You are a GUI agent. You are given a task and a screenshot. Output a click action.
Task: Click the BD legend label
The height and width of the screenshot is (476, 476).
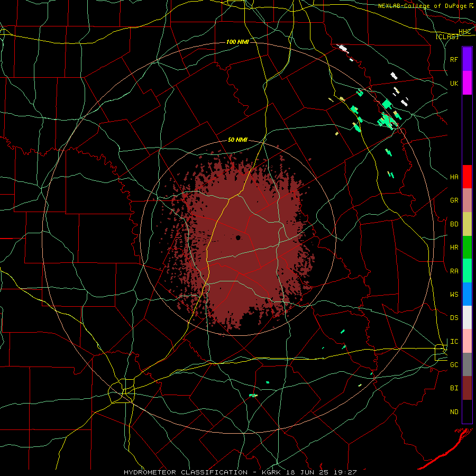click(x=454, y=224)
